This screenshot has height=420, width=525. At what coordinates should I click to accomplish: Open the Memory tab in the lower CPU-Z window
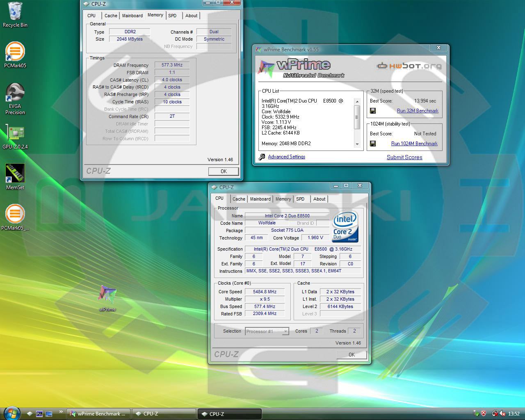tap(283, 199)
